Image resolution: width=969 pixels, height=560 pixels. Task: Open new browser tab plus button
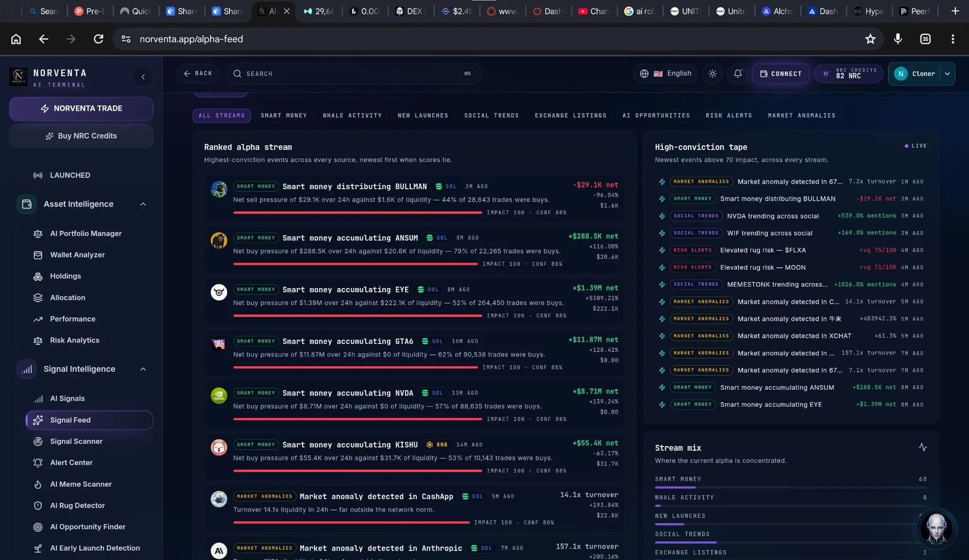(955, 11)
